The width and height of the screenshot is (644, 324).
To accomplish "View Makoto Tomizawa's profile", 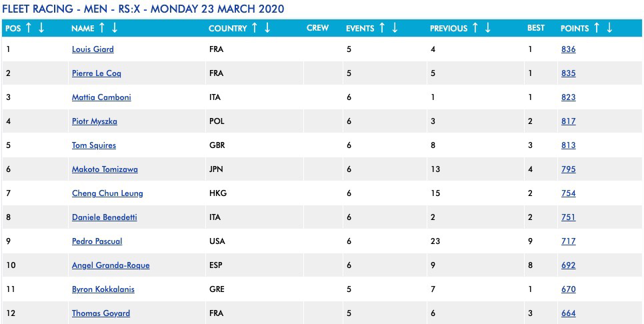I will 105,169.
